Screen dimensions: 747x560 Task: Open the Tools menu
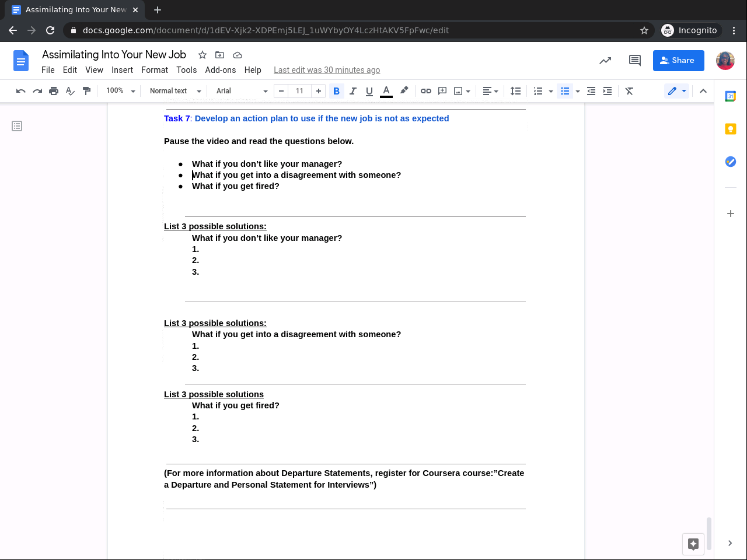tap(187, 70)
